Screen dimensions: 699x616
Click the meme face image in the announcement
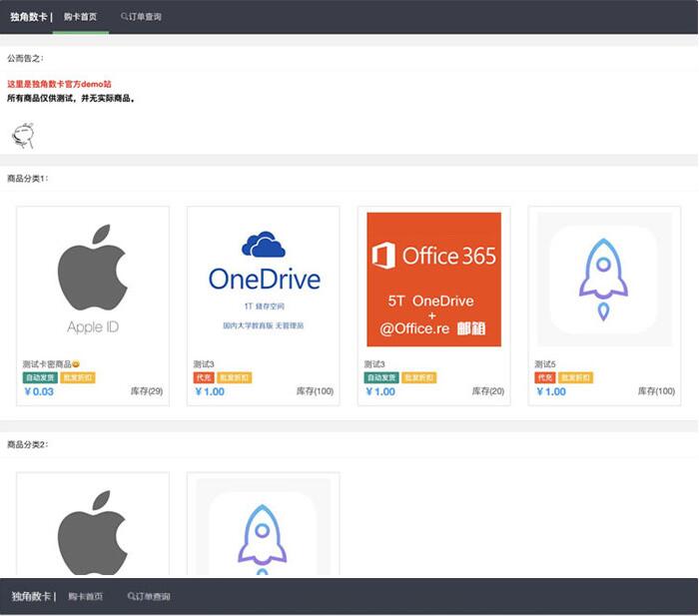21,135
